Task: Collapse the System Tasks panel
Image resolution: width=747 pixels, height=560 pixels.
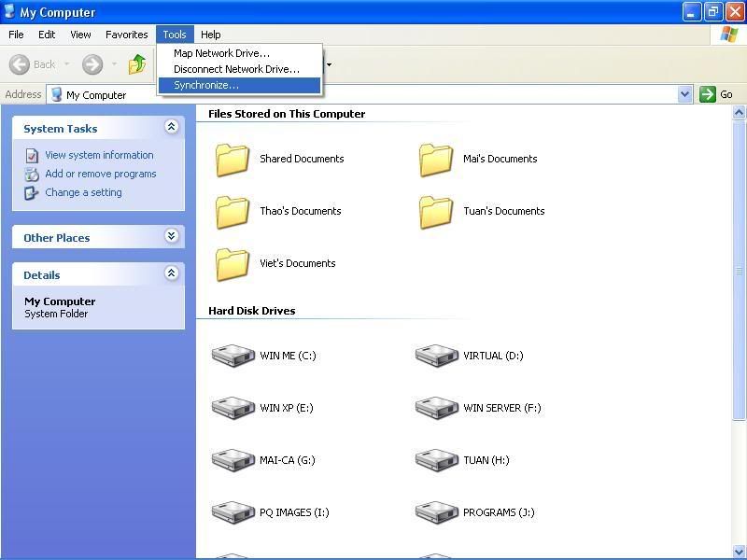Action: 172,127
